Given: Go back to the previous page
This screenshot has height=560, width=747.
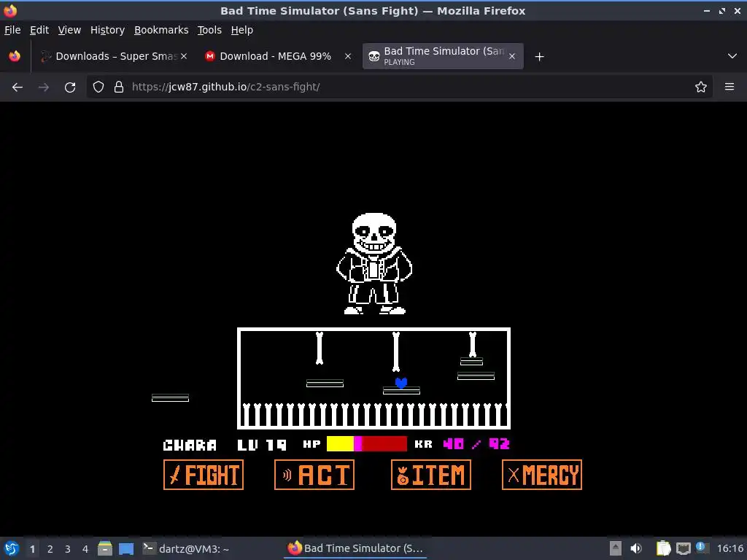Looking at the screenshot, I should (18, 87).
